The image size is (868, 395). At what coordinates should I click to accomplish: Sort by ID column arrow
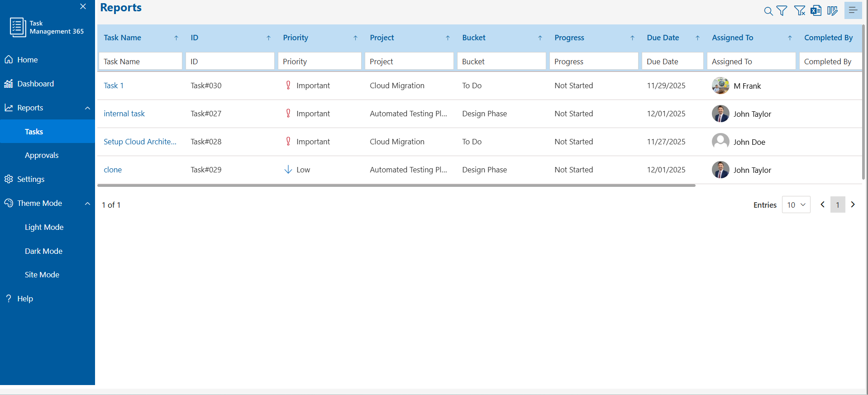(x=269, y=38)
